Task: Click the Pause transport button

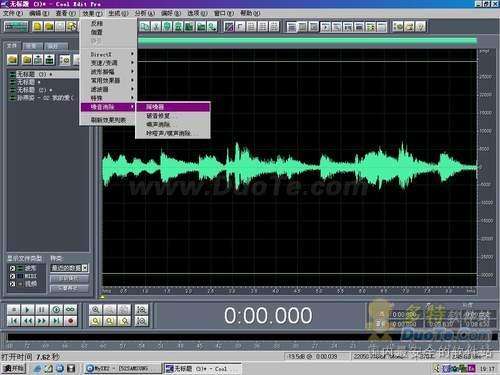Action: [x=42, y=310]
